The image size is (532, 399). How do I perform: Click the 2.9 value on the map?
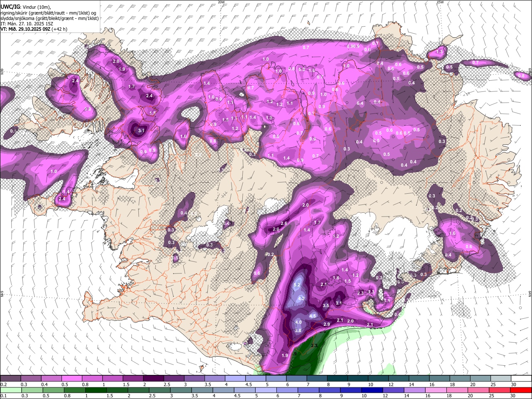[x=327, y=324]
